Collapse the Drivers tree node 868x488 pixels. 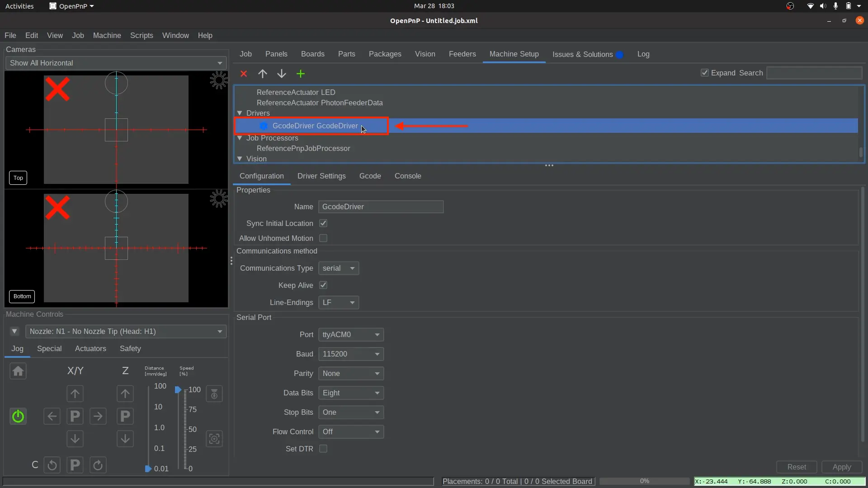point(240,113)
